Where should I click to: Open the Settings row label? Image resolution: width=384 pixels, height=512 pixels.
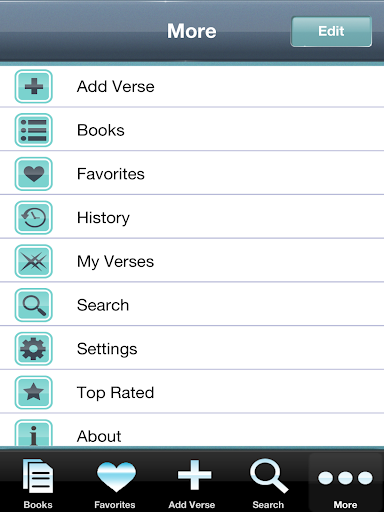[107, 349]
